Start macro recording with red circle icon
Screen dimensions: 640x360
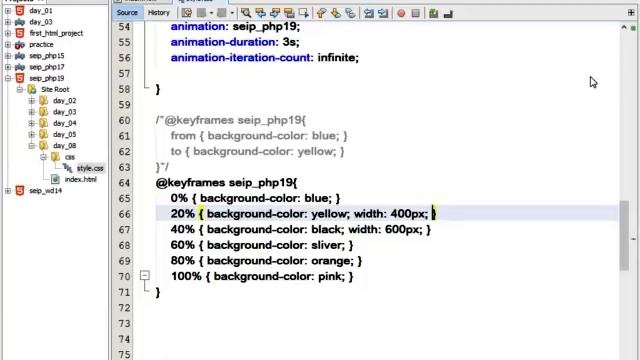(401, 13)
